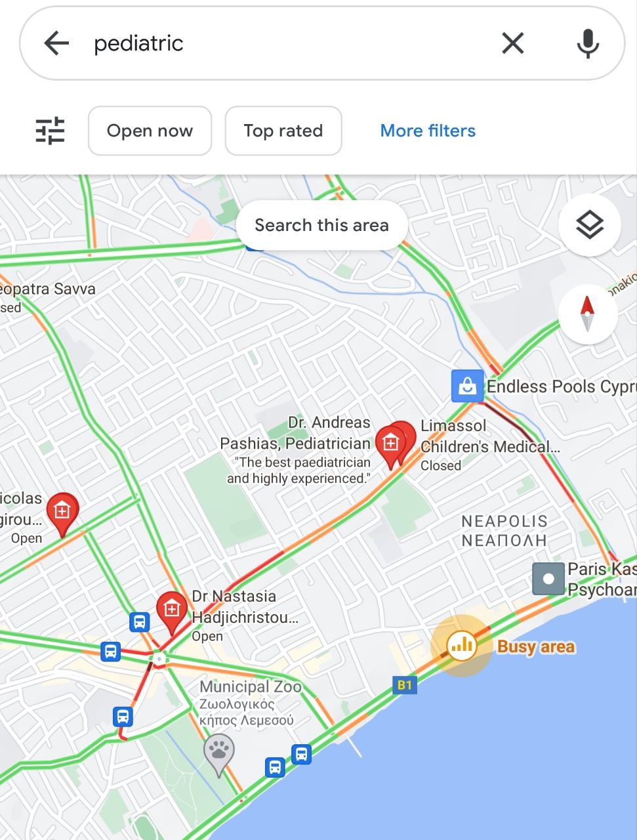Image resolution: width=637 pixels, height=840 pixels.
Task: Focus the pediatric search field
Action: tap(289, 43)
